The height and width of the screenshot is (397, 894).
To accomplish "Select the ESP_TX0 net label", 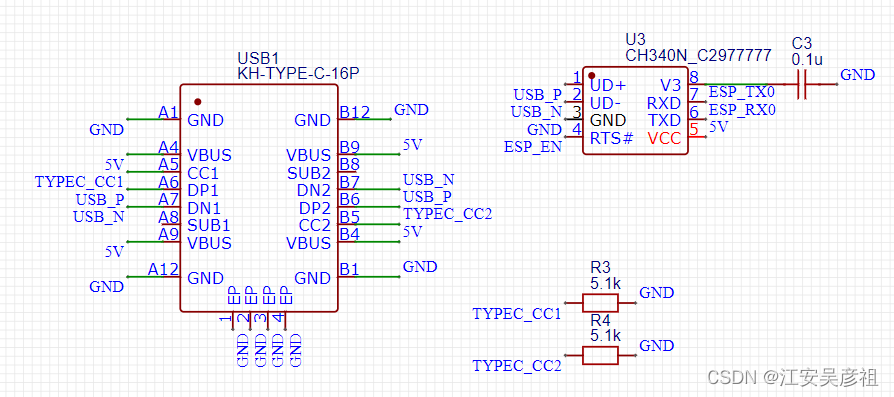I will pos(742,92).
